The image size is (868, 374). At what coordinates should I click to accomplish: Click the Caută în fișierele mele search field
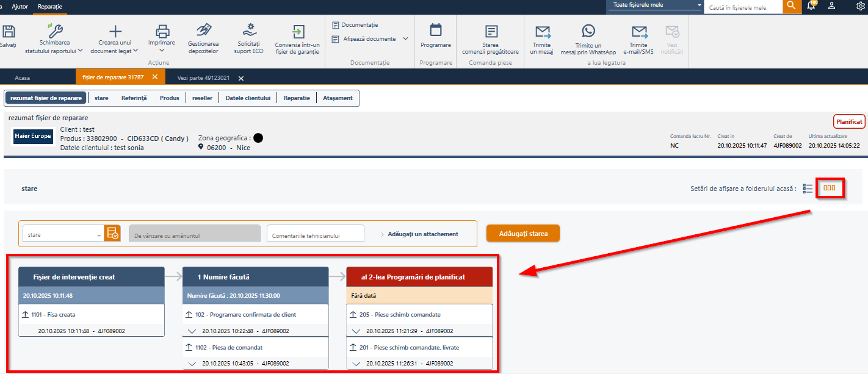coord(743,7)
